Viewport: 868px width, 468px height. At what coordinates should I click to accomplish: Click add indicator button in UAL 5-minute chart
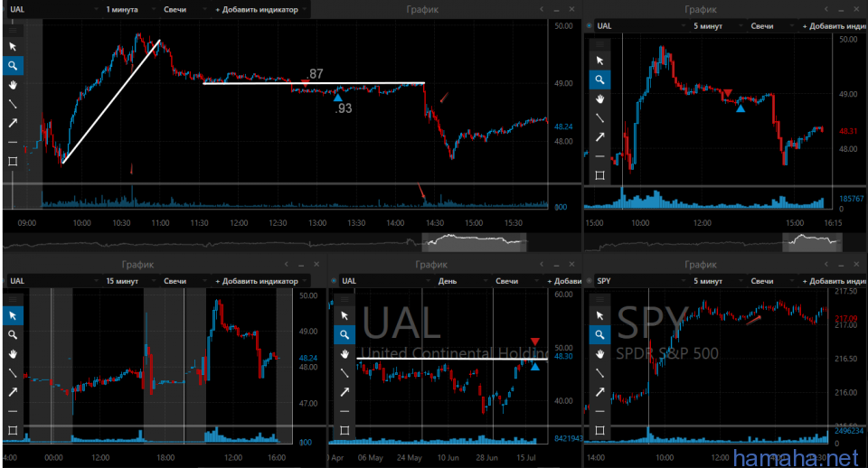833,26
